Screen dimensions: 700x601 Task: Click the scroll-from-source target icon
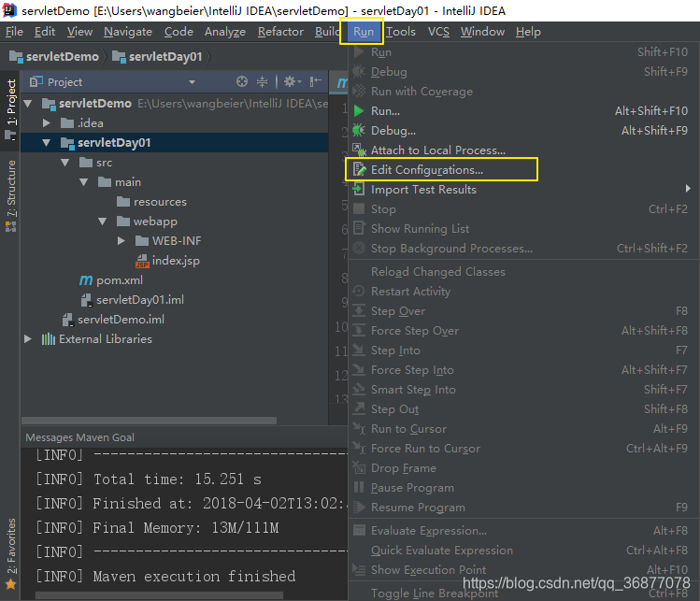[242, 81]
